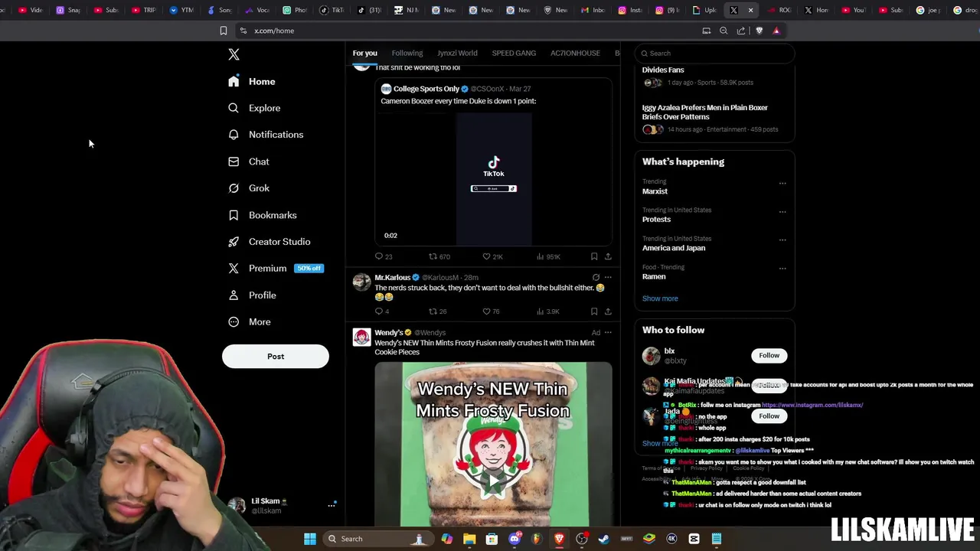Open Wendy's Thin Mints Frosty image
Viewport: 980px width, 551px height.
click(494, 444)
